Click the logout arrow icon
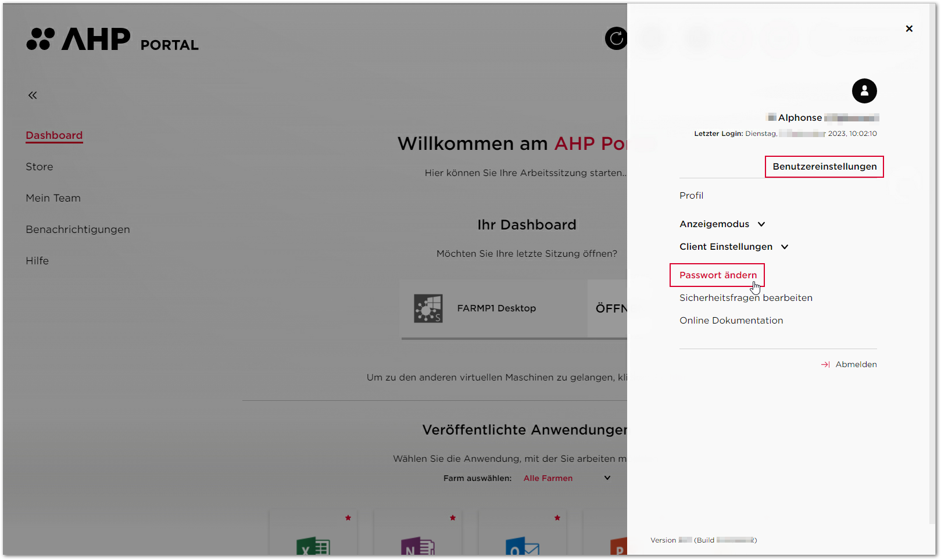 point(825,365)
